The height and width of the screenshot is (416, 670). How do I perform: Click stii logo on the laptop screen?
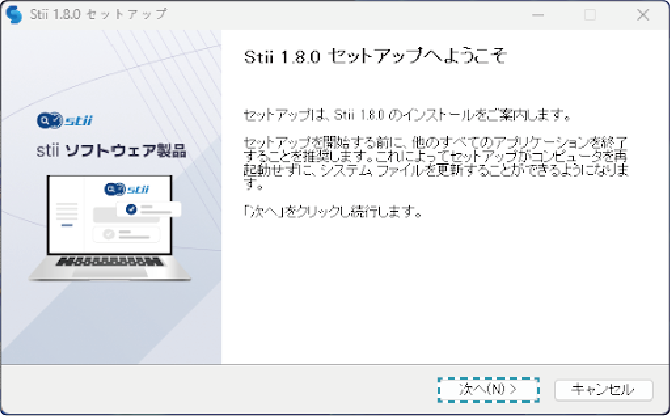(127, 189)
